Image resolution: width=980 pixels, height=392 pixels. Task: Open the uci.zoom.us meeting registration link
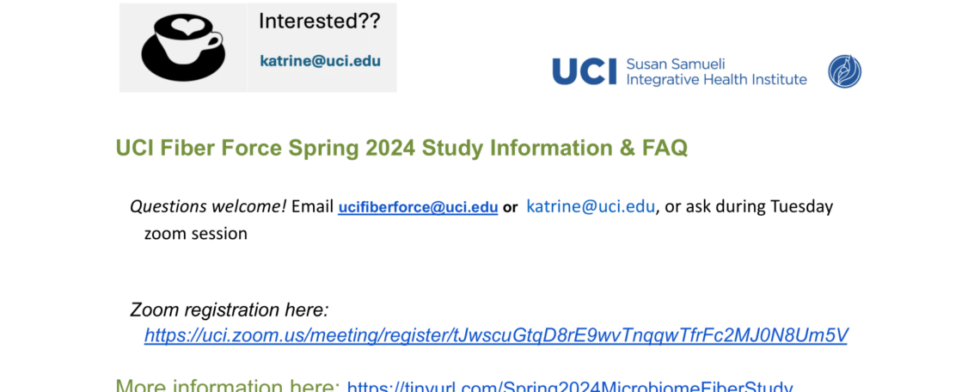[x=496, y=335]
